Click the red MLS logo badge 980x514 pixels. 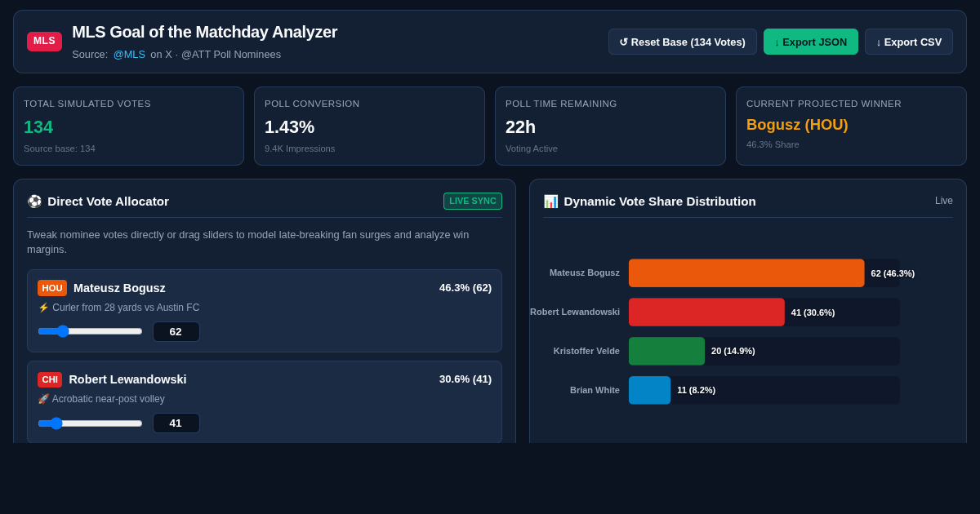tap(44, 42)
